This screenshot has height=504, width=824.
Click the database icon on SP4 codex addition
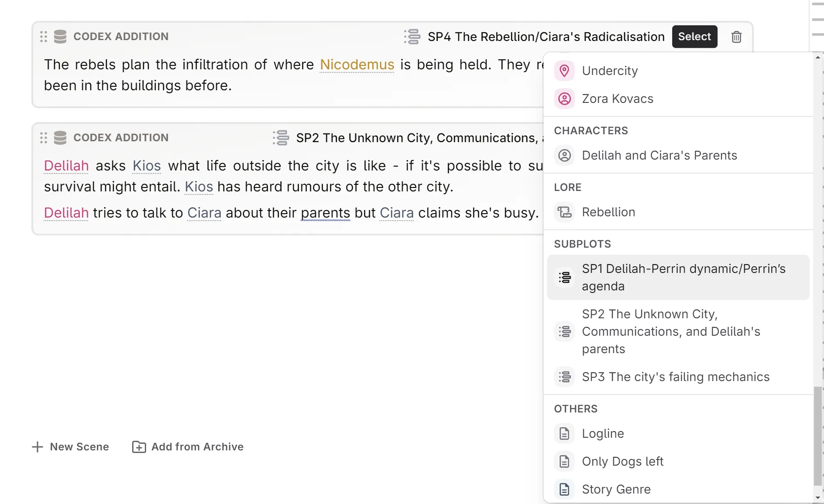[x=60, y=37]
